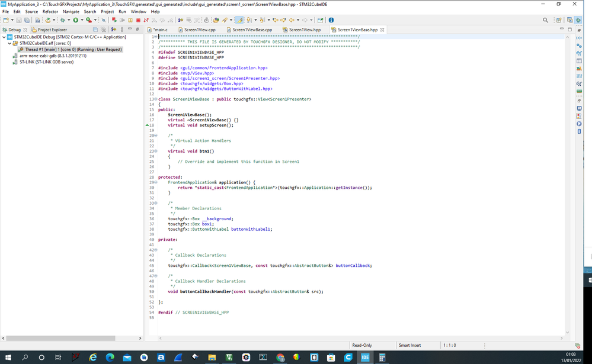Image resolution: width=592 pixels, height=364 pixels.
Task: Collapse all in the Debug view toolbar
Action: tap(95, 30)
